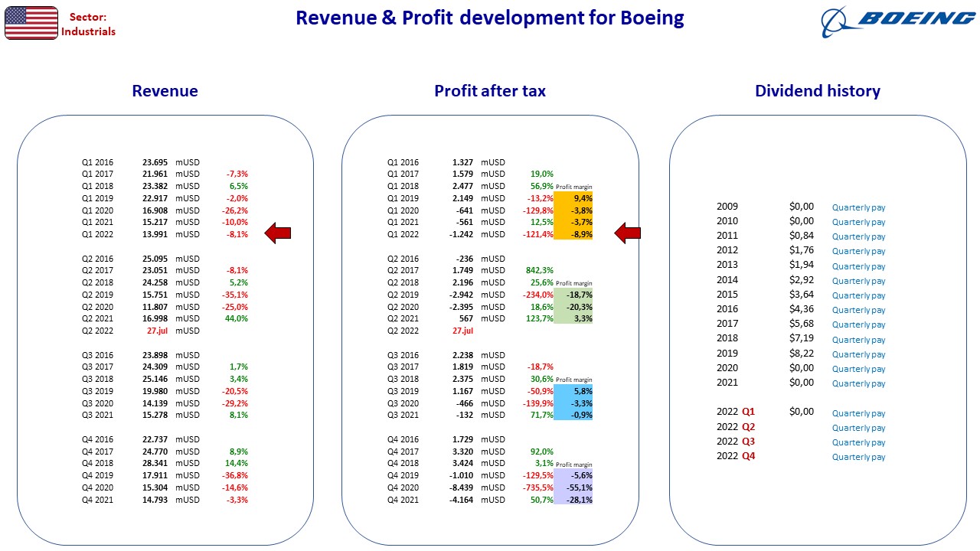This screenshot has height=551, width=980.
Task: Select the red 27.jul date in Profit after tax
Action: coord(462,331)
